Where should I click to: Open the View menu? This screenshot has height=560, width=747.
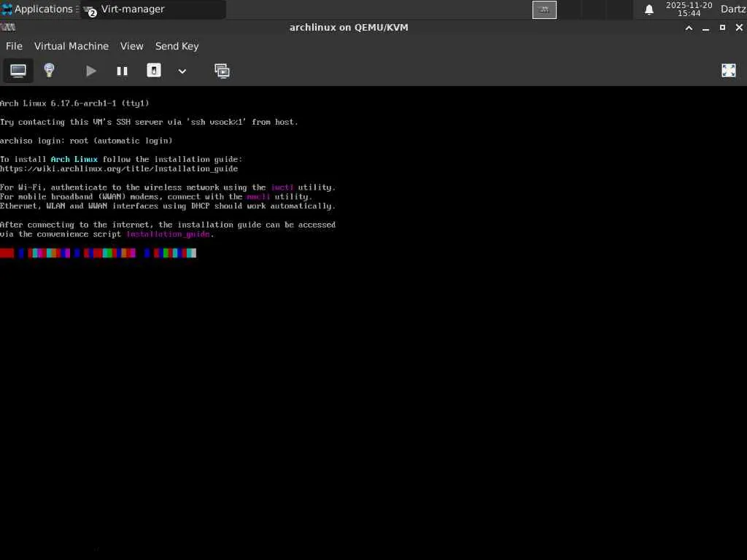131,46
